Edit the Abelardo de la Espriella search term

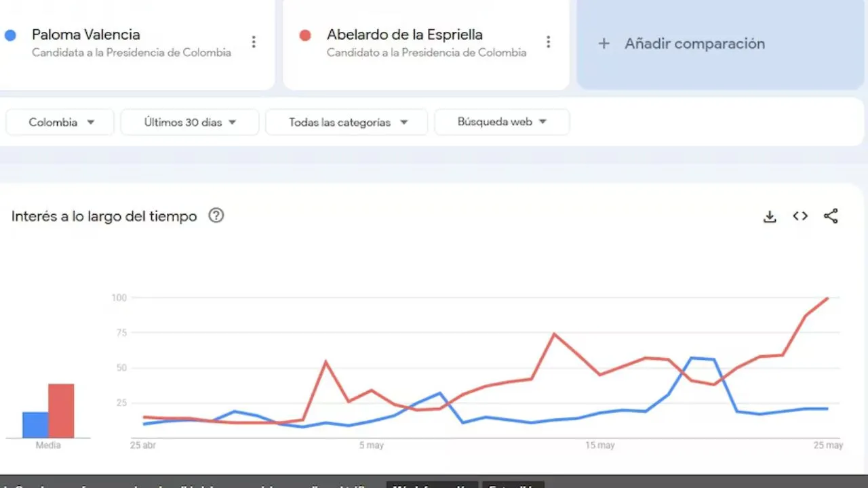[x=405, y=35]
